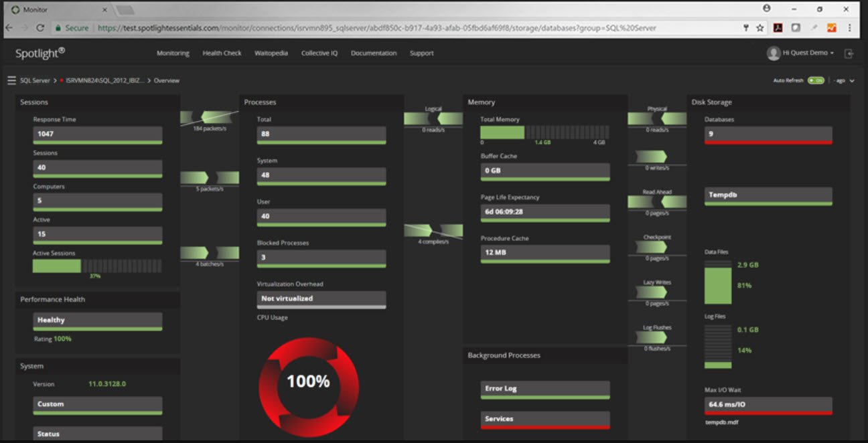Open the Custom tile in System panel
Screen dimensions: 868x443
pos(98,406)
